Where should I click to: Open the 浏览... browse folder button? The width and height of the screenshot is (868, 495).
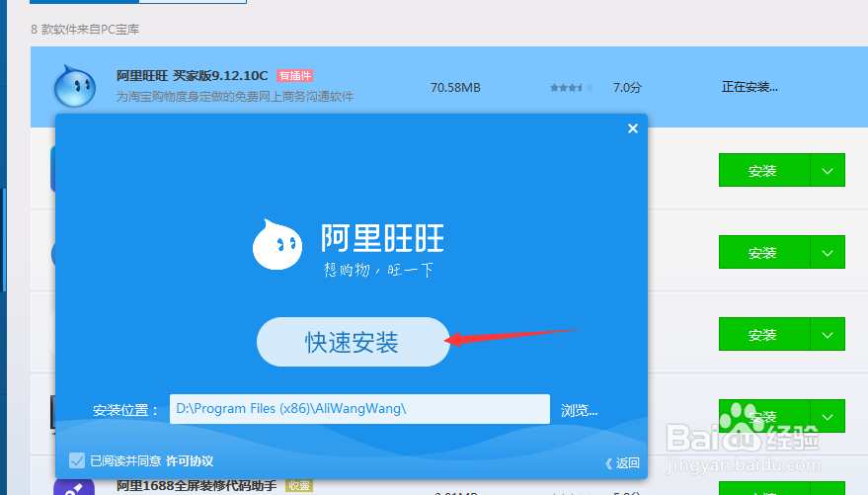(x=579, y=410)
